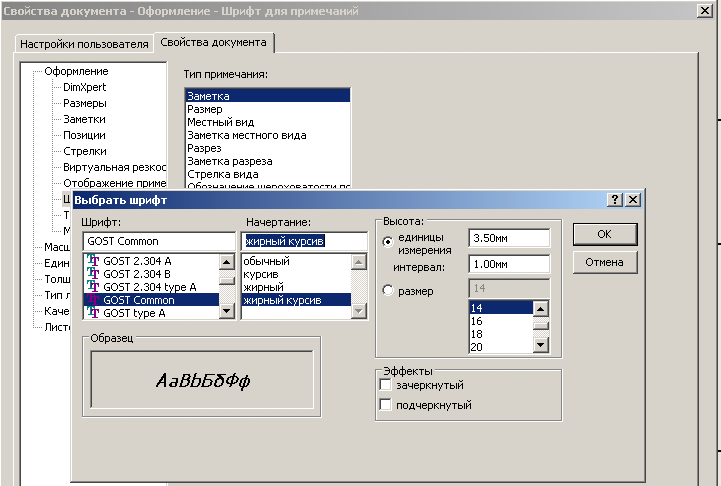
Task: Click the size list scroll down arrow
Action: point(541,344)
